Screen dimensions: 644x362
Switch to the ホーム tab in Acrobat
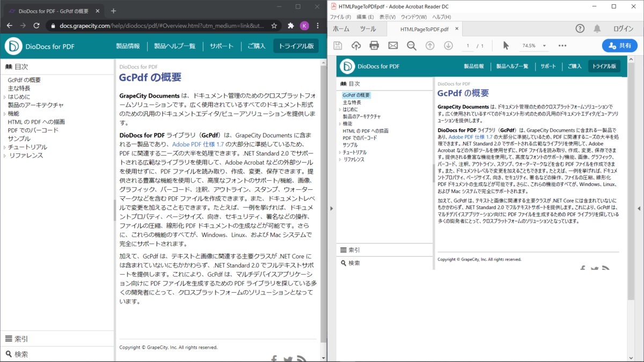coord(341,29)
